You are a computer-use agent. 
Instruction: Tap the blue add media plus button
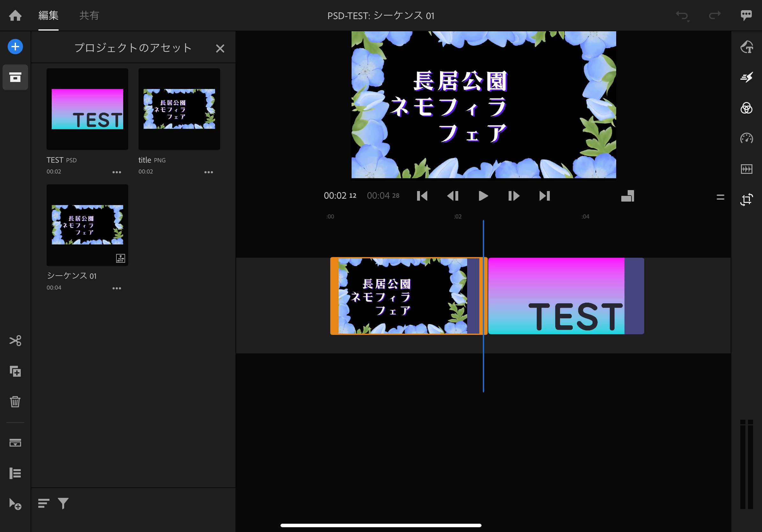15,47
